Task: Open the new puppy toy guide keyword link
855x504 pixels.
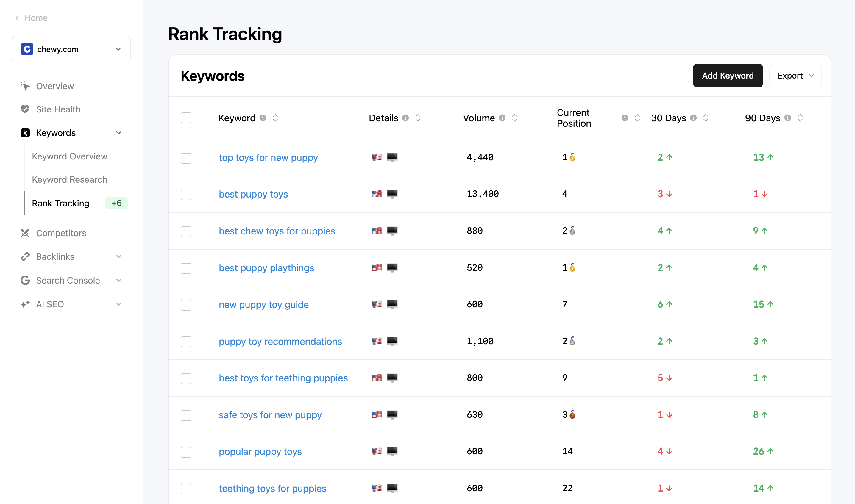Action: click(263, 305)
